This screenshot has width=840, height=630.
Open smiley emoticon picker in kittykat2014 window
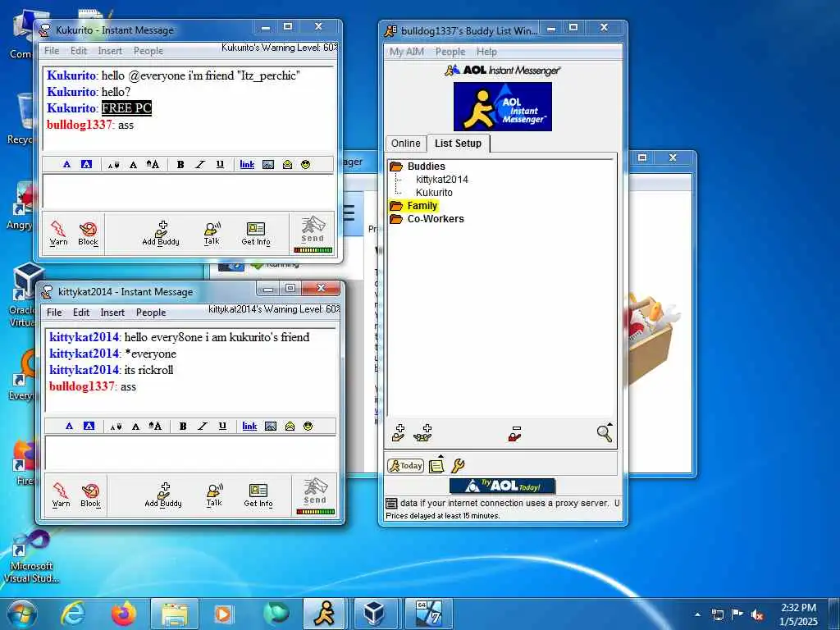click(x=308, y=427)
